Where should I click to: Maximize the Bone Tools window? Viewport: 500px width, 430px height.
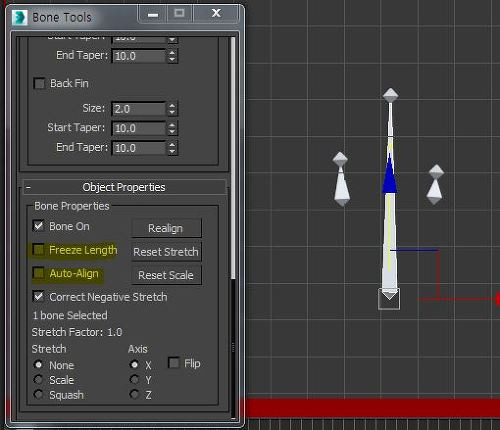pos(179,14)
